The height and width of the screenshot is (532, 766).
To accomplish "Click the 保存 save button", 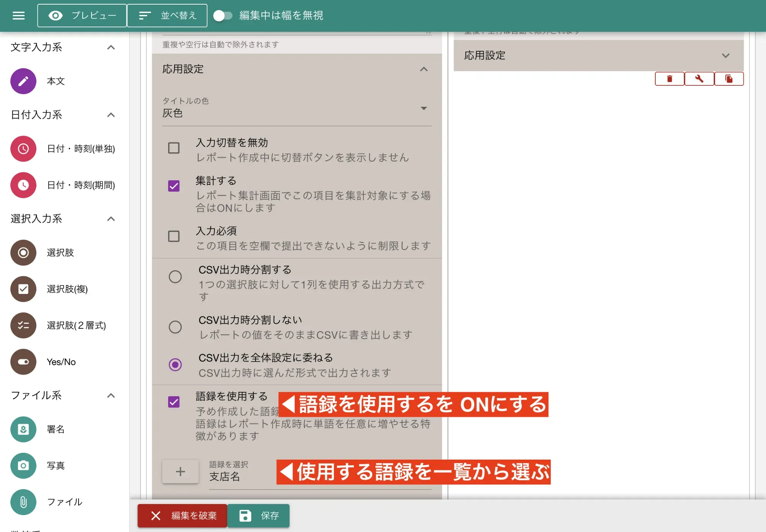I will point(259,516).
